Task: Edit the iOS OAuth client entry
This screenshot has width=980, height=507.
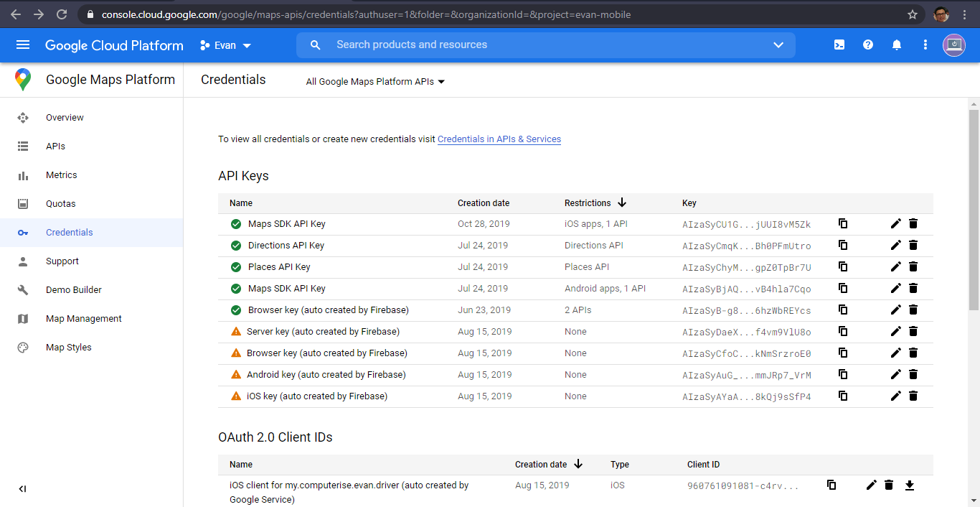Action: (x=871, y=485)
